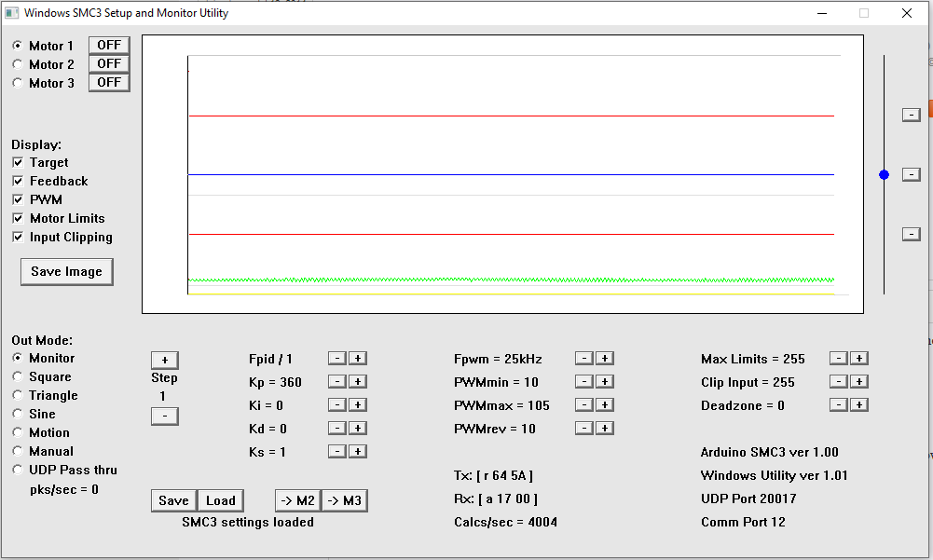Increase the Fpwm frequency

[605, 358]
